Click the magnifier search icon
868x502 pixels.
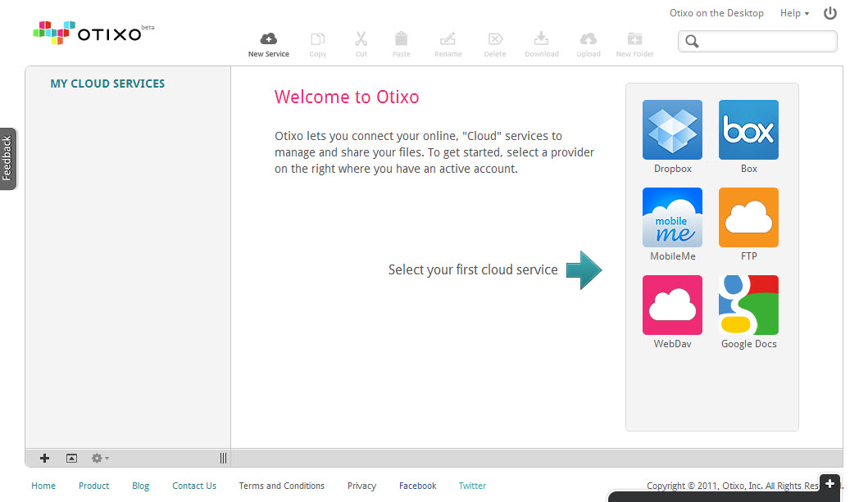692,42
